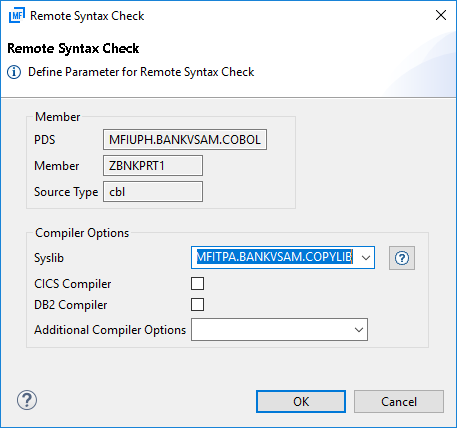Expand the Syslib dropdown arrow
Image resolution: width=457 pixels, height=428 pixels.
[366, 258]
